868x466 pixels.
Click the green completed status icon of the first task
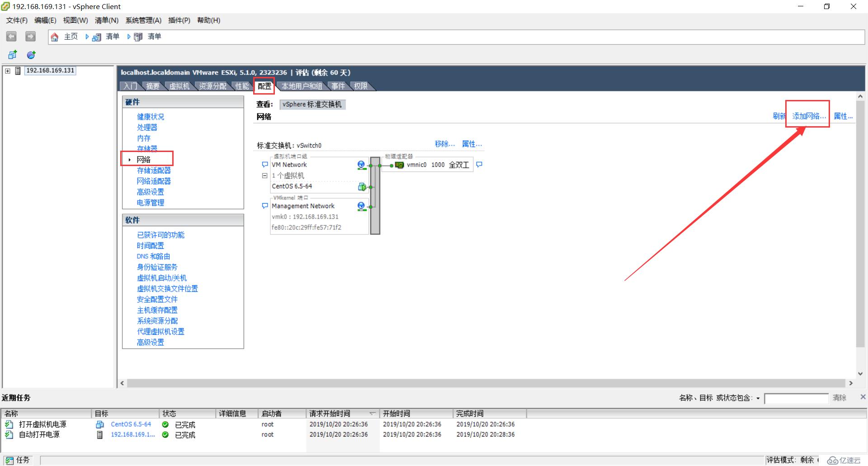point(165,424)
